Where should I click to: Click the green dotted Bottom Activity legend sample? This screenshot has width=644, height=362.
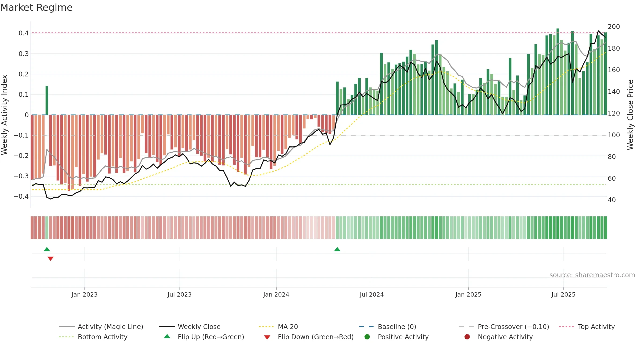pyautogui.click(x=66, y=337)
